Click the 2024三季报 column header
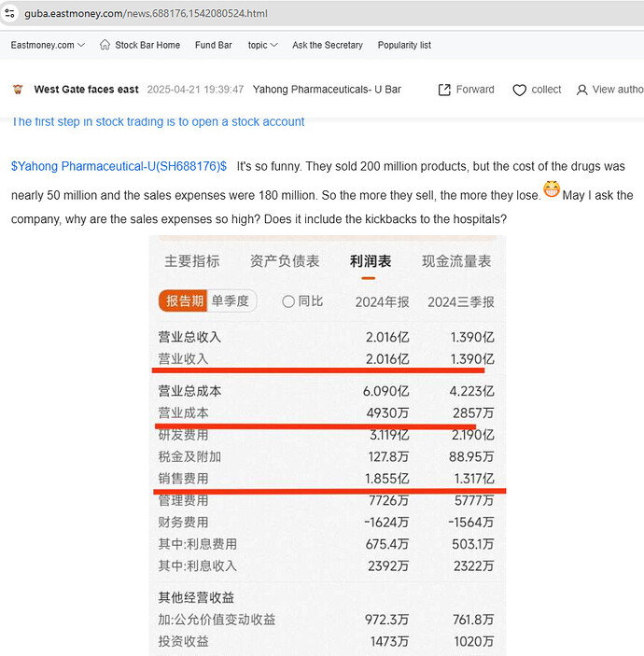The image size is (644, 656). [x=461, y=301]
